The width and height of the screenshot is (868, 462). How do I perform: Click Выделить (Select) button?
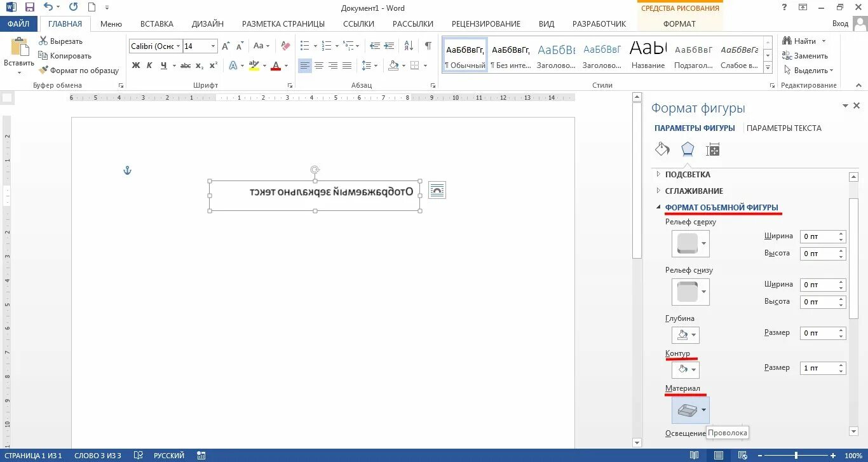click(808, 71)
